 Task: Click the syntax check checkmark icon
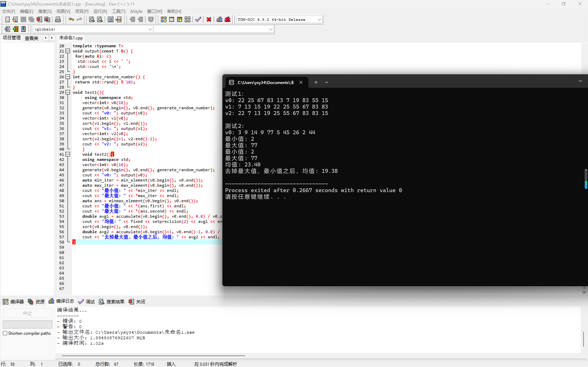pos(198,20)
